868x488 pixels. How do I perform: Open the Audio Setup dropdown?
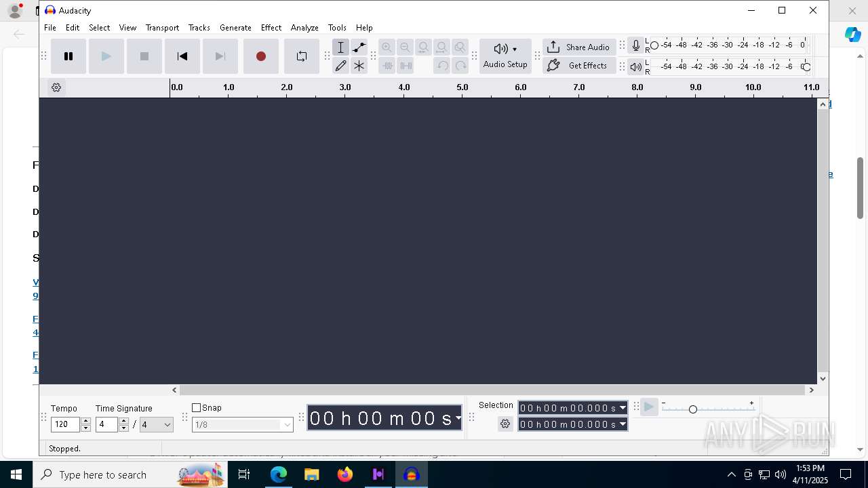(x=505, y=56)
